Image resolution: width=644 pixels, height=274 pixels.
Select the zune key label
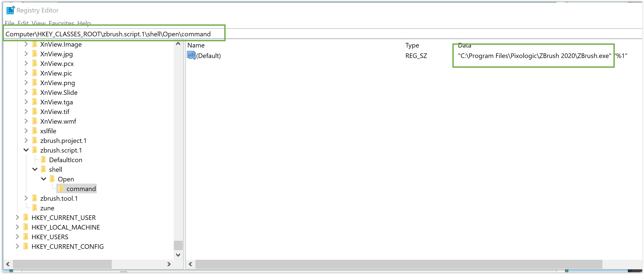point(47,208)
